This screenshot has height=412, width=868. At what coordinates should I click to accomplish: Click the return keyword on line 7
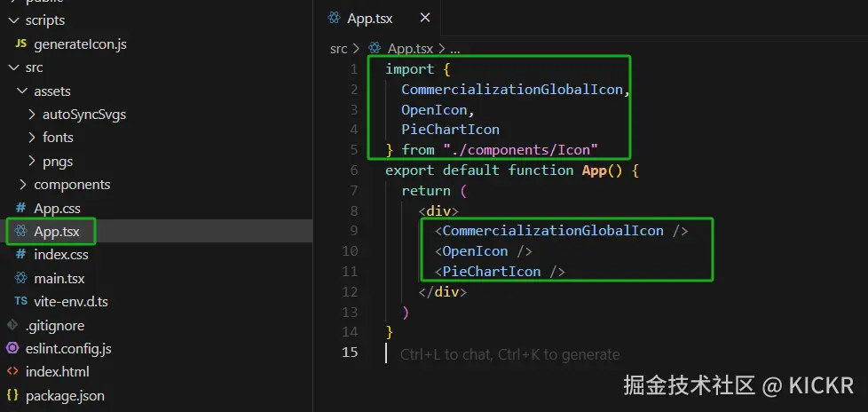(x=426, y=191)
